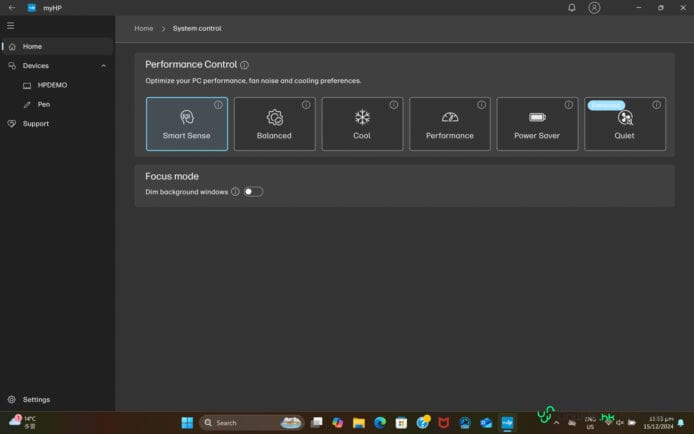Image resolution: width=694 pixels, height=434 pixels.
Task: Launch Copilot from the taskbar
Action: click(x=338, y=423)
